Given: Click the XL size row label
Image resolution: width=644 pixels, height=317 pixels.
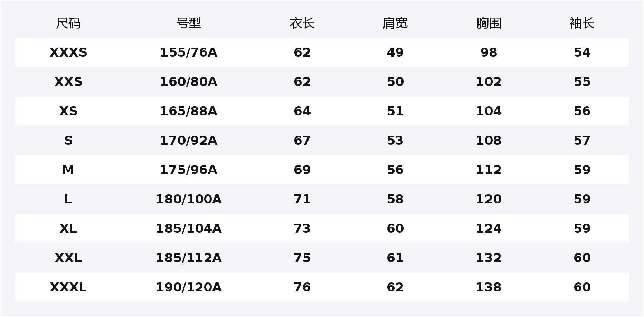Looking at the screenshot, I should (68, 229).
